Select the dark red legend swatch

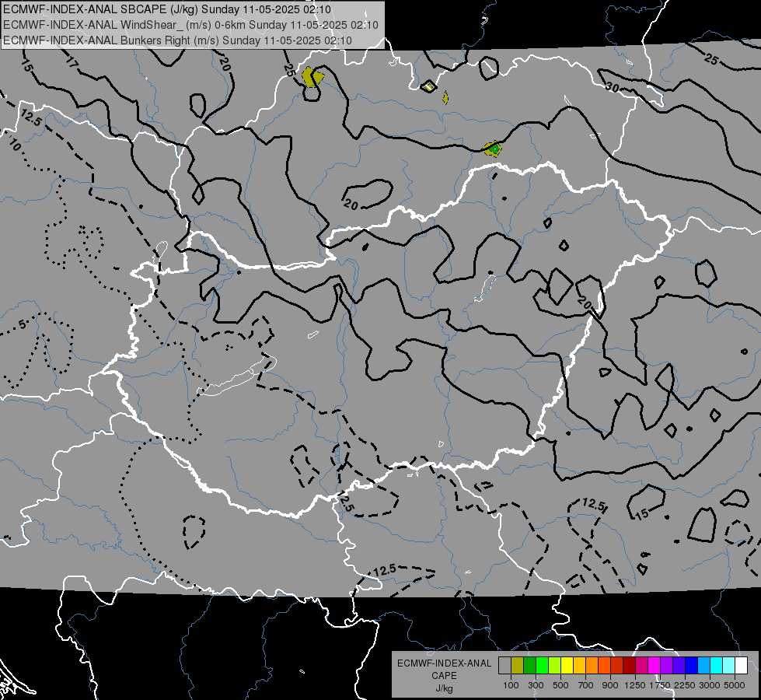[630, 665]
